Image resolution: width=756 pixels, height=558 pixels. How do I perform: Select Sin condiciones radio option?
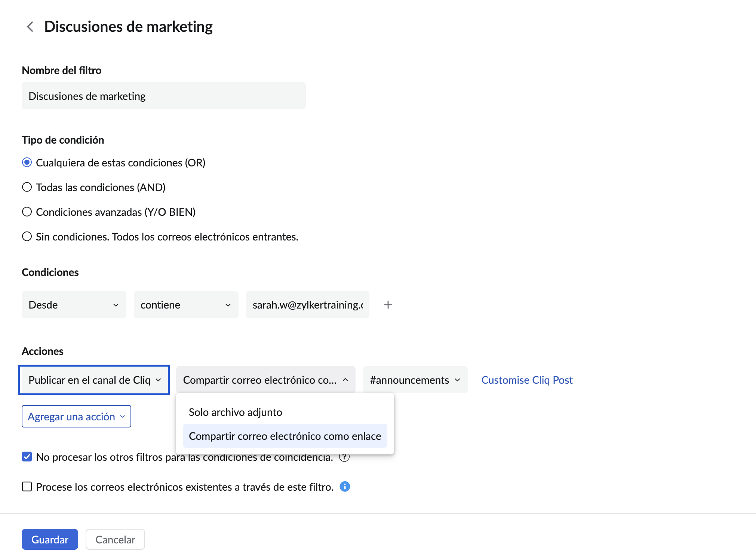tap(27, 236)
